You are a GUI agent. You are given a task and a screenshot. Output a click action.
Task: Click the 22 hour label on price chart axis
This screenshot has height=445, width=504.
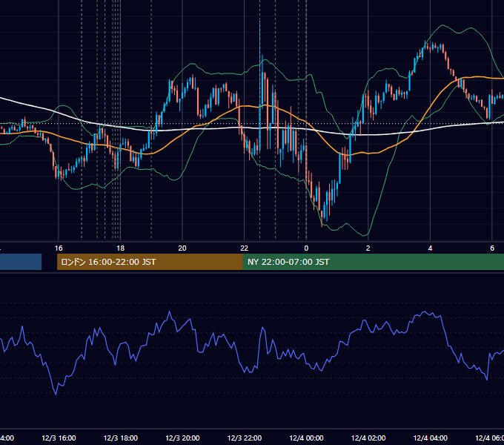coord(245,248)
